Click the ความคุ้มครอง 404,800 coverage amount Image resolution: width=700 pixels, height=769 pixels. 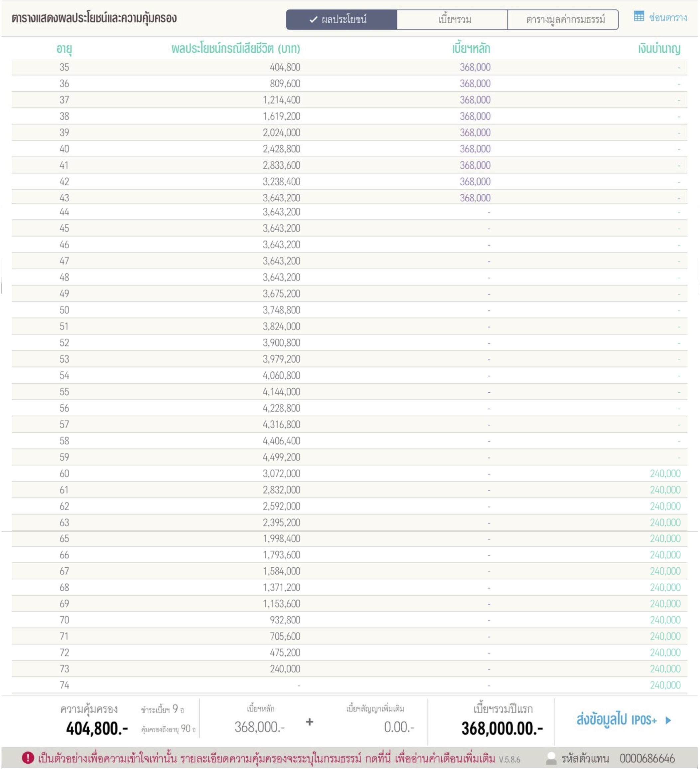coord(97,728)
